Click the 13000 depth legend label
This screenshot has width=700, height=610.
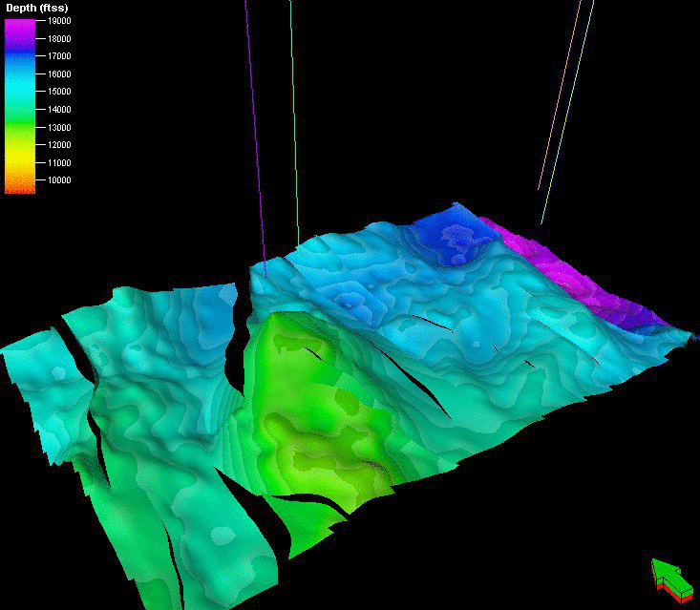click(x=56, y=127)
